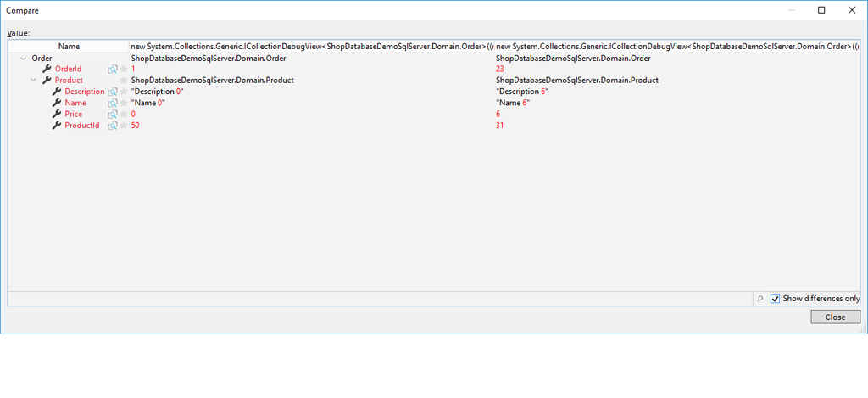Click the right ProductId value 31
Image resolution: width=868 pixels, height=398 pixels.
pos(500,126)
